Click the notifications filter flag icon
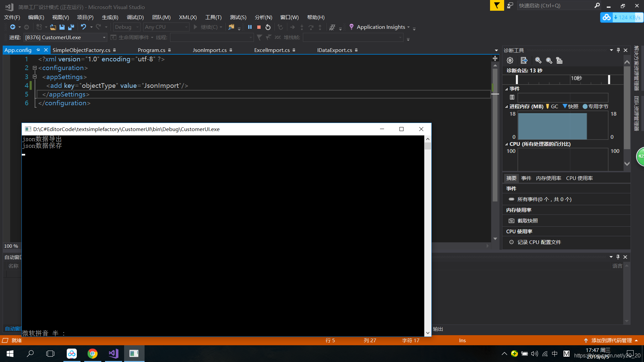644x362 pixels. pyautogui.click(x=497, y=5)
